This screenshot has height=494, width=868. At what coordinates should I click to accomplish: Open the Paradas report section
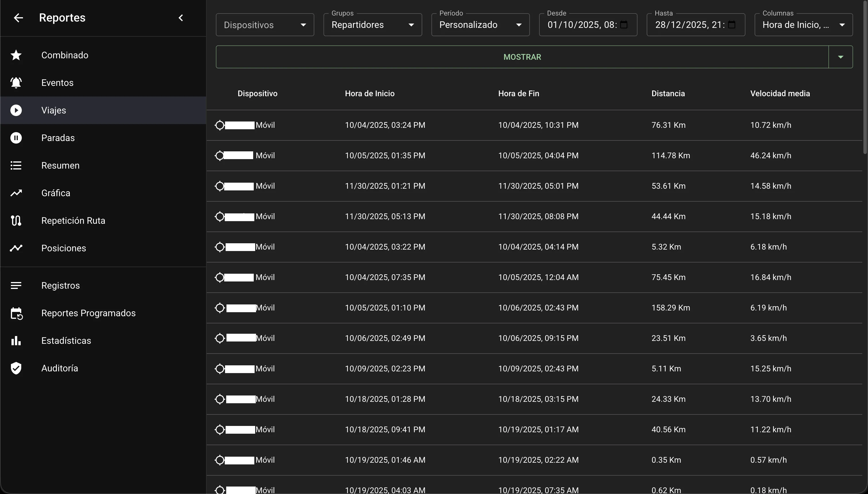pyautogui.click(x=58, y=138)
